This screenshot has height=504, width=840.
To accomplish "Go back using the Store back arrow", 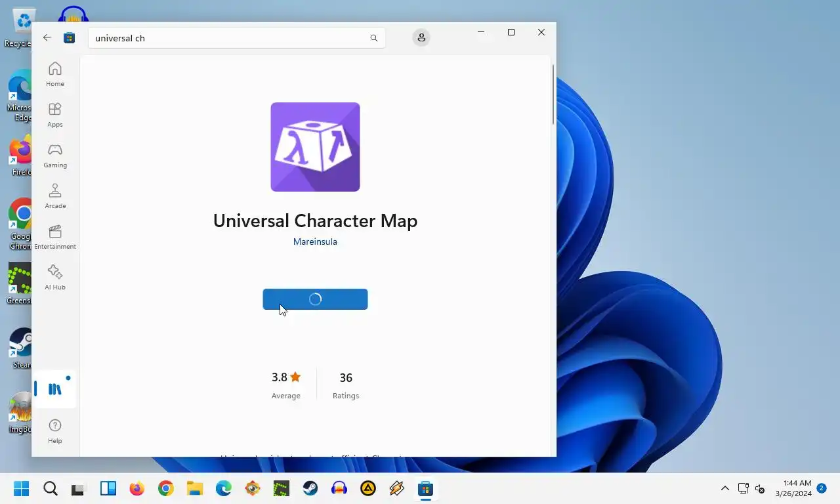I will click(47, 38).
